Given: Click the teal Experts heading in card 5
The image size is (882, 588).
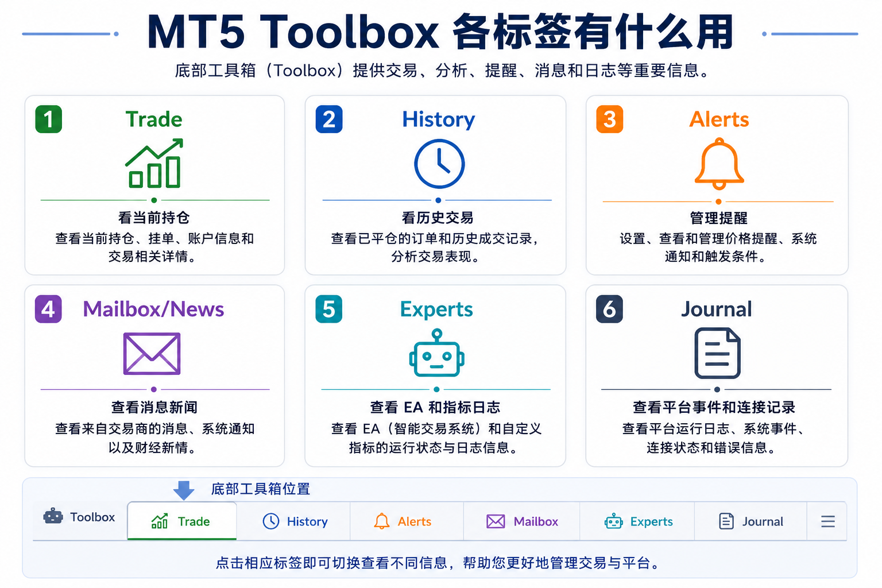Looking at the screenshot, I should click(x=436, y=310).
